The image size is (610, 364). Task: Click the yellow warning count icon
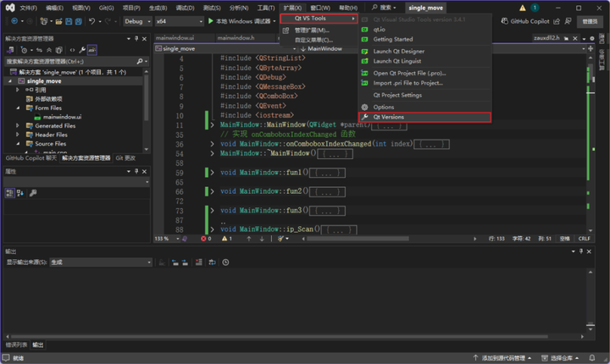pos(225,239)
